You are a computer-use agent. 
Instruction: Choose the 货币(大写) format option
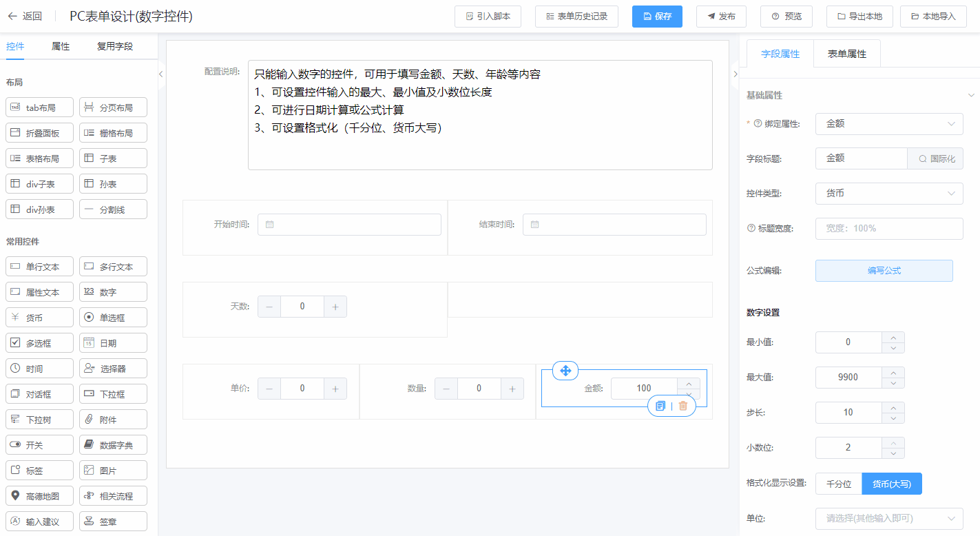pos(891,484)
